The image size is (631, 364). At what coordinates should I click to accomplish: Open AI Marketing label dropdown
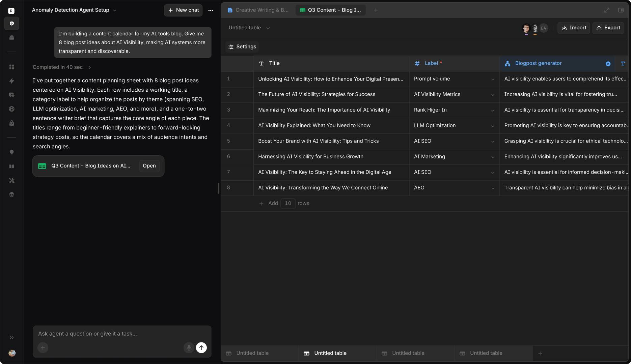tap(493, 157)
